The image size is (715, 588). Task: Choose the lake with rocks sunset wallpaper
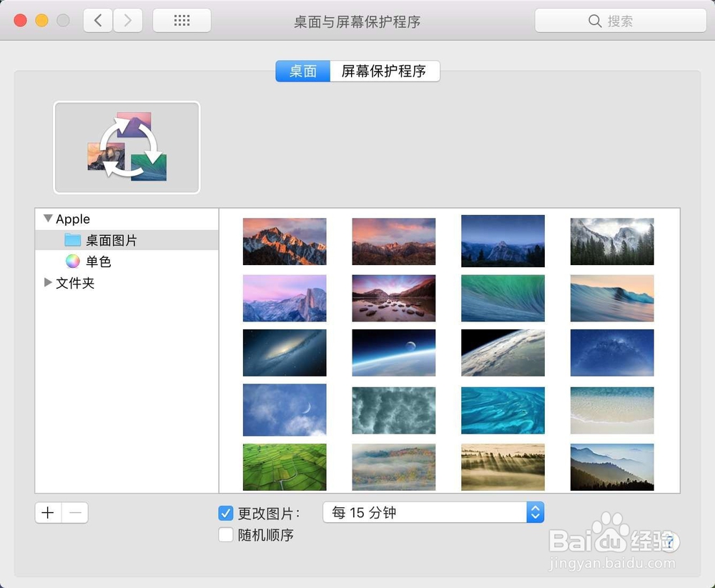pyautogui.click(x=393, y=298)
